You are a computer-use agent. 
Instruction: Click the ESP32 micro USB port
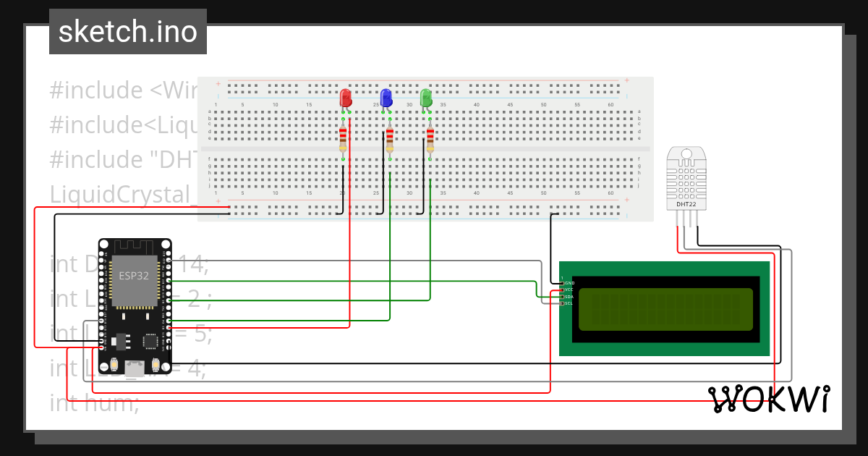[134, 368]
